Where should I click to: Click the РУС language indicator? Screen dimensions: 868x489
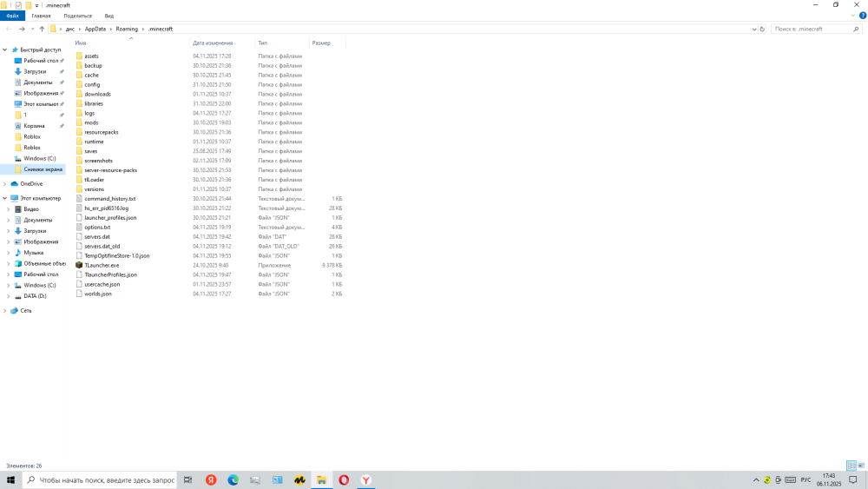(806, 480)
